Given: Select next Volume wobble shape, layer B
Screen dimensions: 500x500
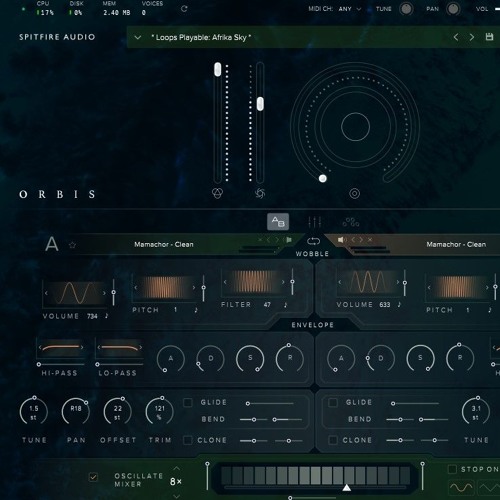Looking at the screenshot, I should coord(398,282).
